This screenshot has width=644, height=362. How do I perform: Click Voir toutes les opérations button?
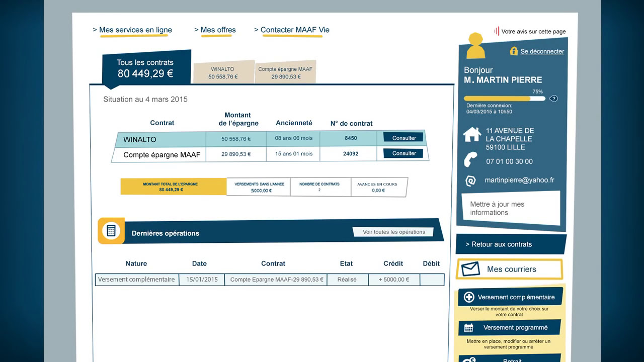coord(393,232)
